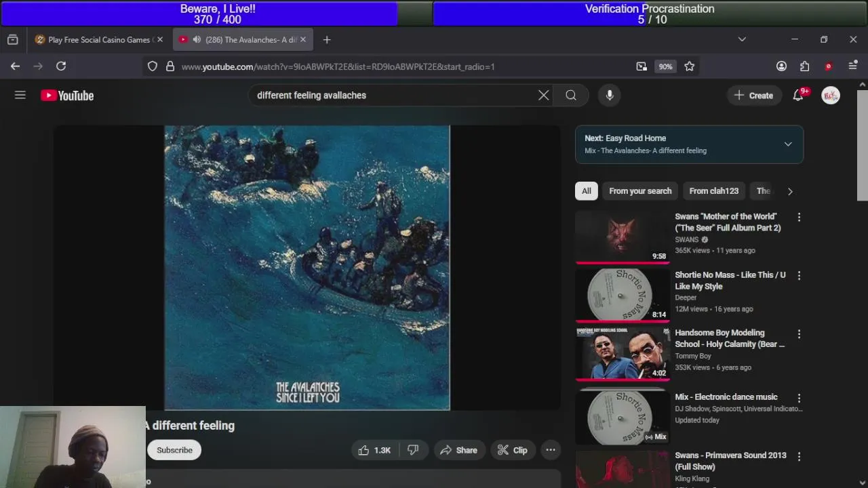The image size is (868, 488).
Task: Open the Swans red creature thumbnail
Action: 623,237
